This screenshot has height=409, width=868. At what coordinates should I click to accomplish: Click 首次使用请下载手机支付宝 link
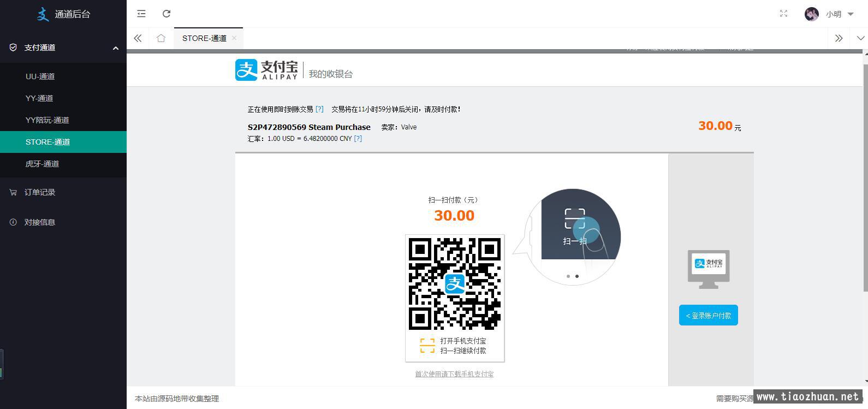point(454,374)
